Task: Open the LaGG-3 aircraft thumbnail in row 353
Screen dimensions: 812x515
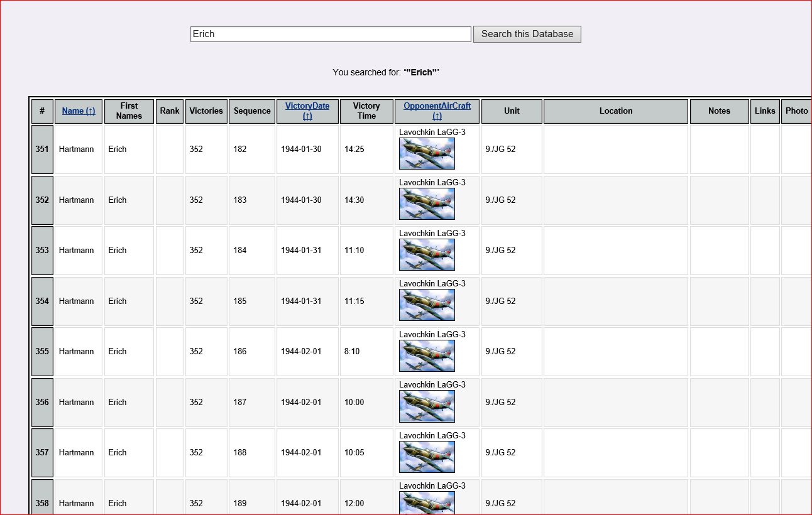Action: pos(427,255)
